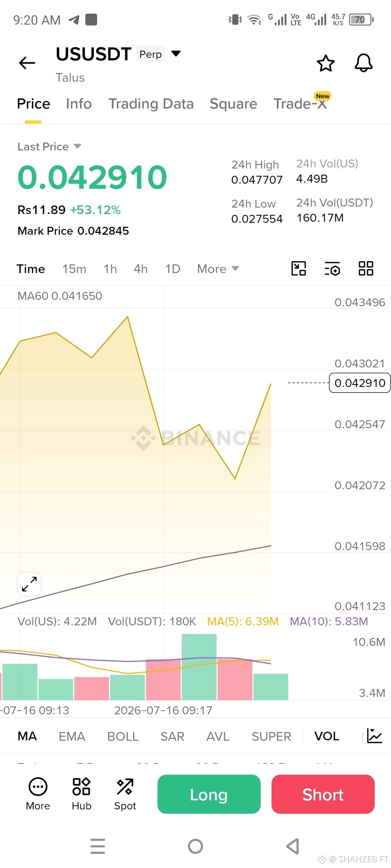Viewport: 391px width, 868px height.
Task: Tap the back arrow icon
Action: coord(27,63)
